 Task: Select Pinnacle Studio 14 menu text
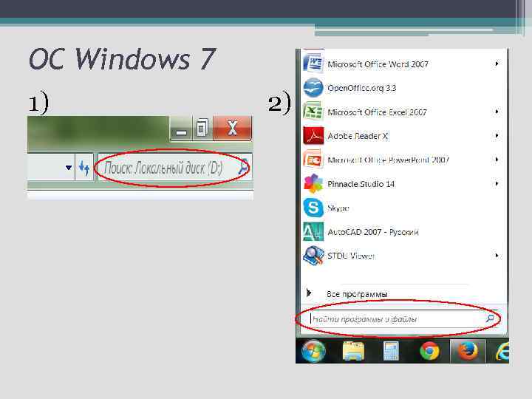coord(361,184)
